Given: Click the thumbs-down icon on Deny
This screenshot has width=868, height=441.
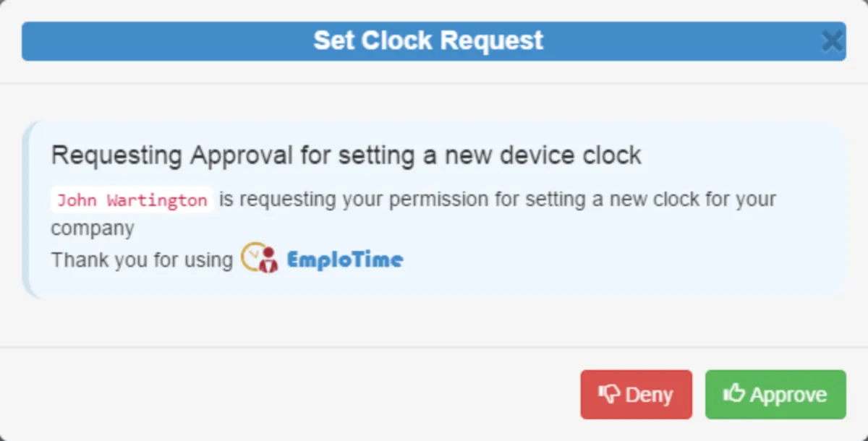Looking at the screenshot, I should (x=608, y=394).
